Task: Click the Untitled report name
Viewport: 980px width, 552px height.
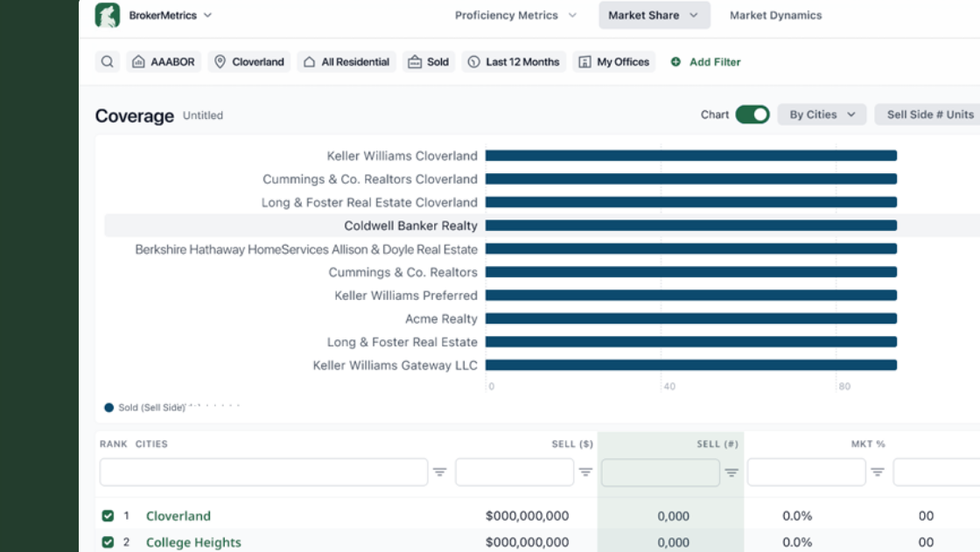Action: pos(202,115)
